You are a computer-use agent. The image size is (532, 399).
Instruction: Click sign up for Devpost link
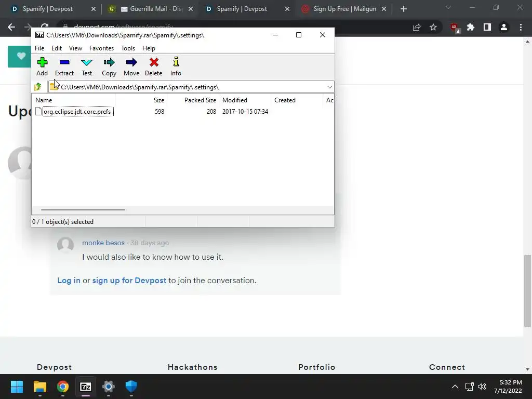point(129,281)
